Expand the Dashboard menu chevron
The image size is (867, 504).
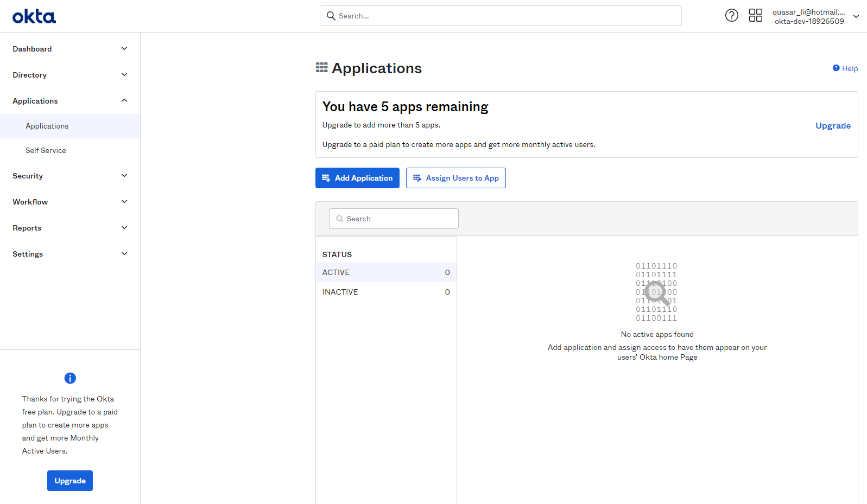coord(124,49)
